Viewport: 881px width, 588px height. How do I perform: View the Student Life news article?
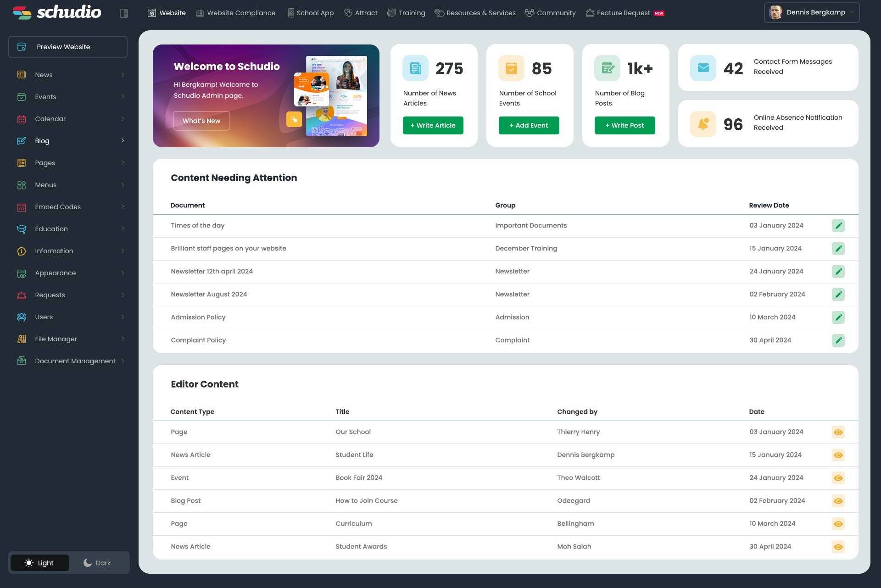coord(838,455)
